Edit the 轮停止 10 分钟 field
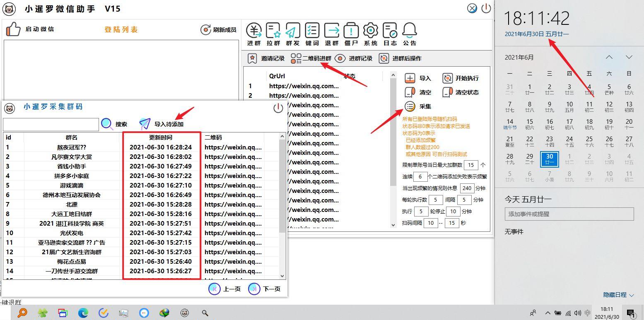This screenshot has height=320, width=644. (x=453, y=211)
